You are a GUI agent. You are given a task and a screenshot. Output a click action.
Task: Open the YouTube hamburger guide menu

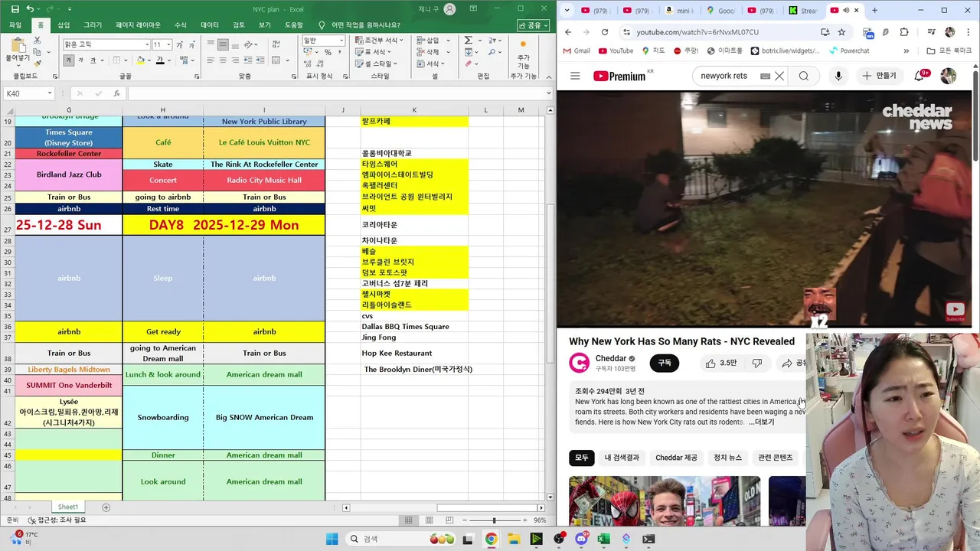(575, 76)
